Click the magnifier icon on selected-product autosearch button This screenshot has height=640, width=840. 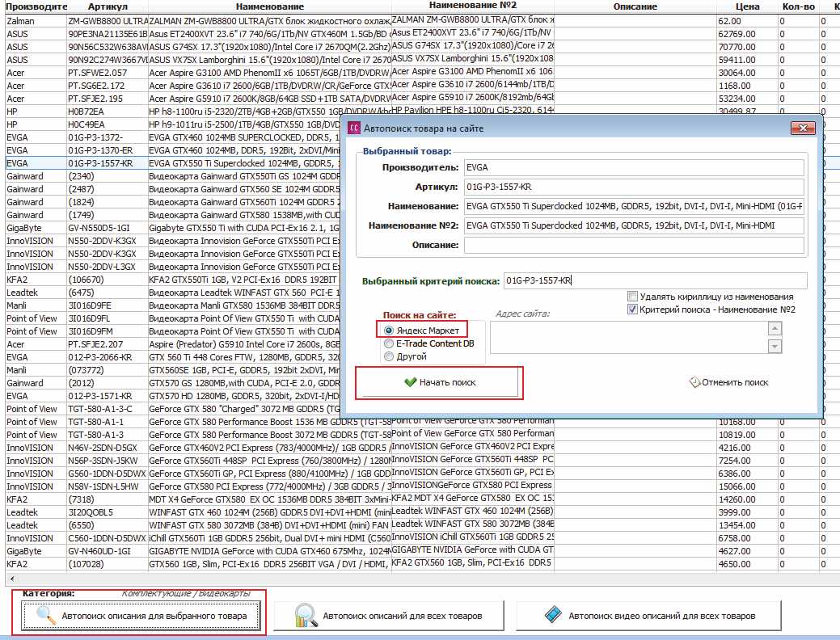pyautogui.click(x=46, y=616)
